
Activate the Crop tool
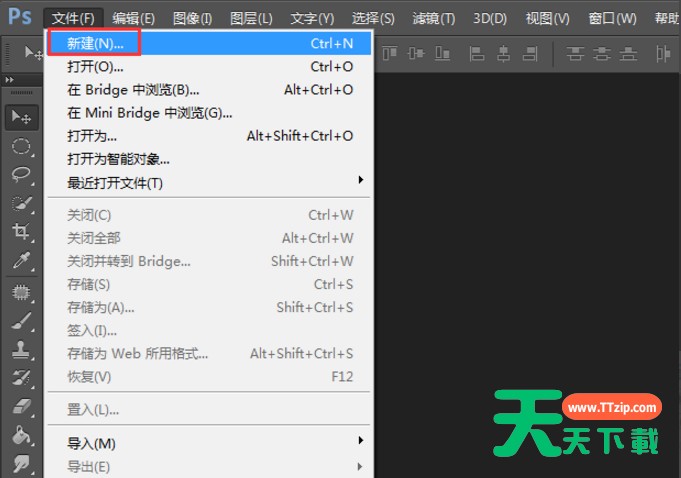[x=21, y=232]
